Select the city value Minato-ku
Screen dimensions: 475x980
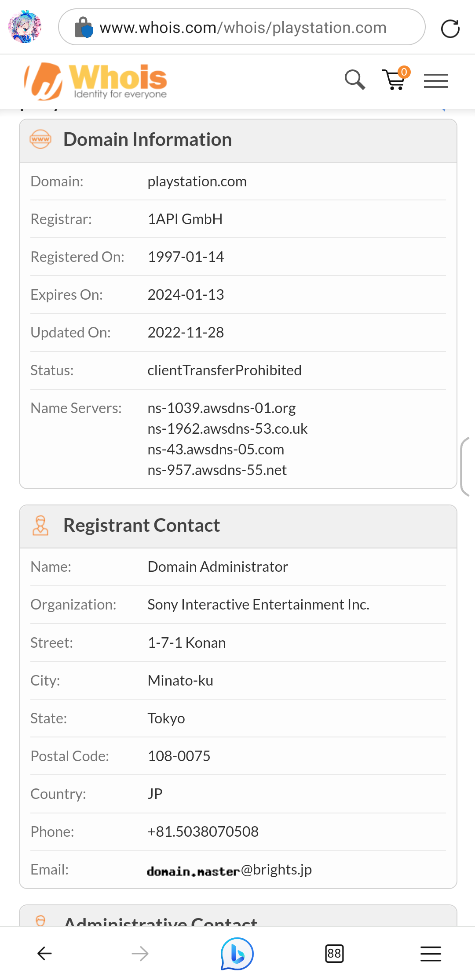pos(181,680)
